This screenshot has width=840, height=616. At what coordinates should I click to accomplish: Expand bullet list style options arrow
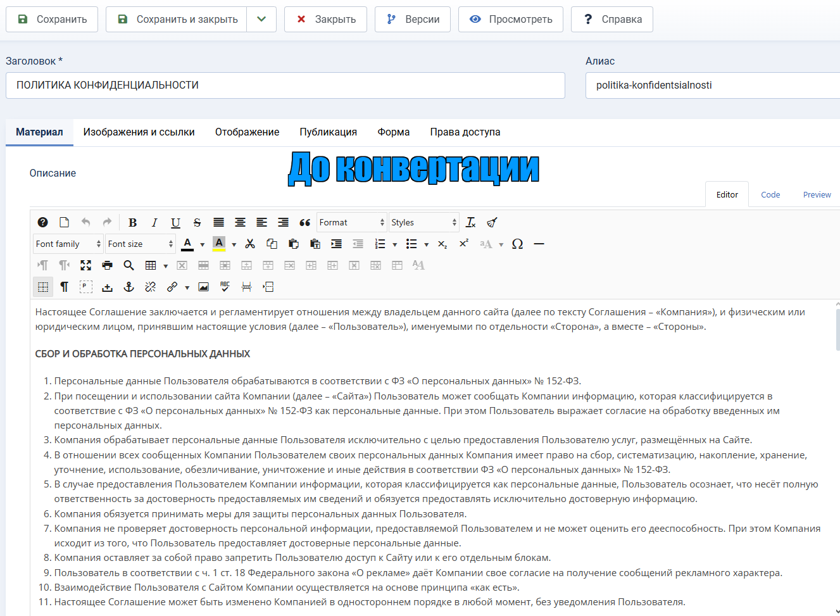[427, 244]
